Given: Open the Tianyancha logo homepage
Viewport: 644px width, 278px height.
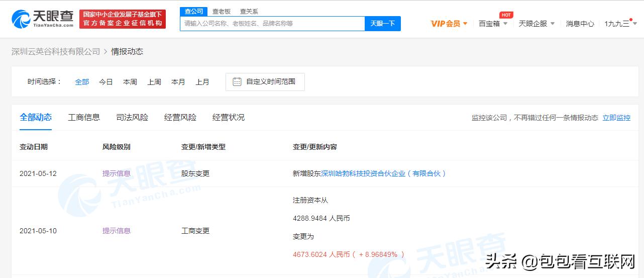Looking at the screenshot, I should click(x=42, y=19).
